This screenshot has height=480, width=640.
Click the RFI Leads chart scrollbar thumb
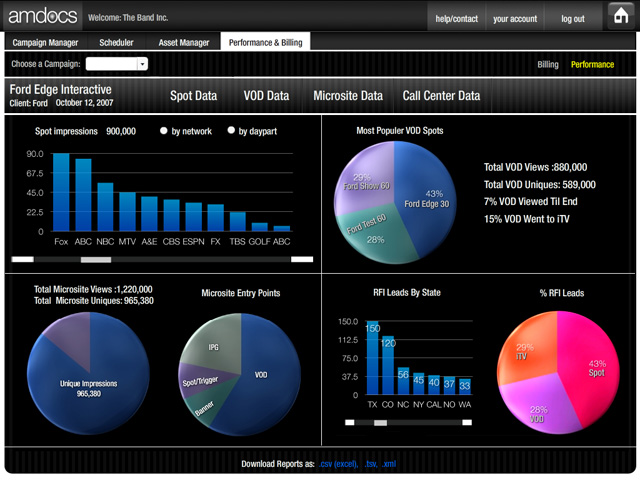click(x=380, y=423)
